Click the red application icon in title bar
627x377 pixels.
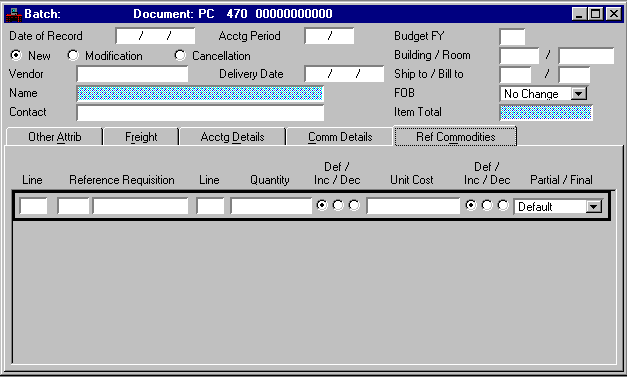(x=13, y=14)
